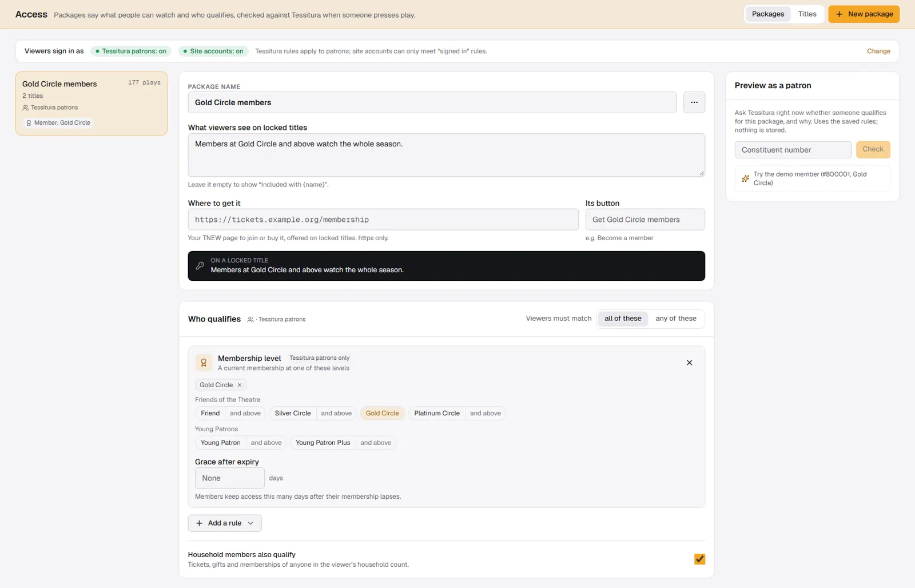The width and height of the screenshot is (915, 588).
Task: Switch to the Packages tab
Action: click(x=767, y=14)
